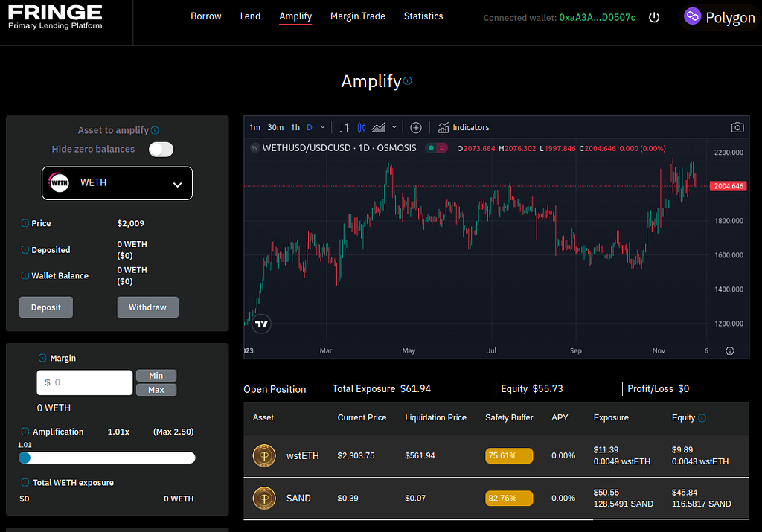762x532 pixels.
Task: Click the FRINGE Primary Lending Platform logo
Action: click(55, 16)
